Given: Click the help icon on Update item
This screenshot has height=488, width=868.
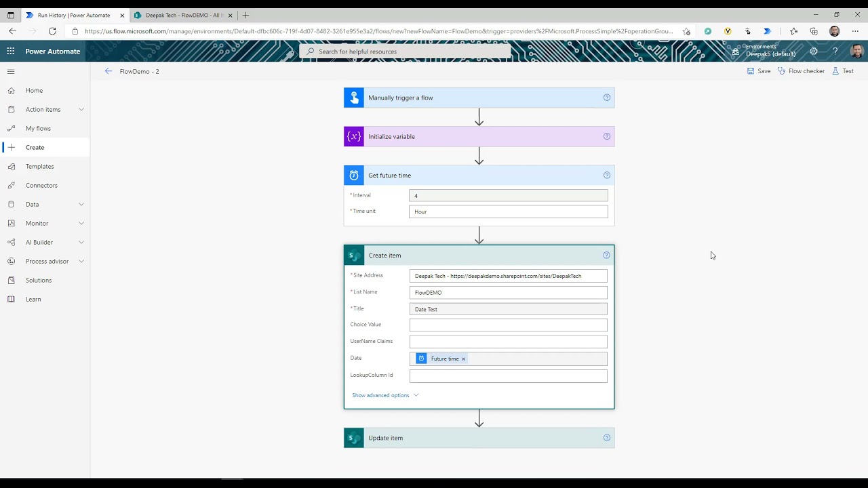Looking at the screenshot, I should 607,438.
